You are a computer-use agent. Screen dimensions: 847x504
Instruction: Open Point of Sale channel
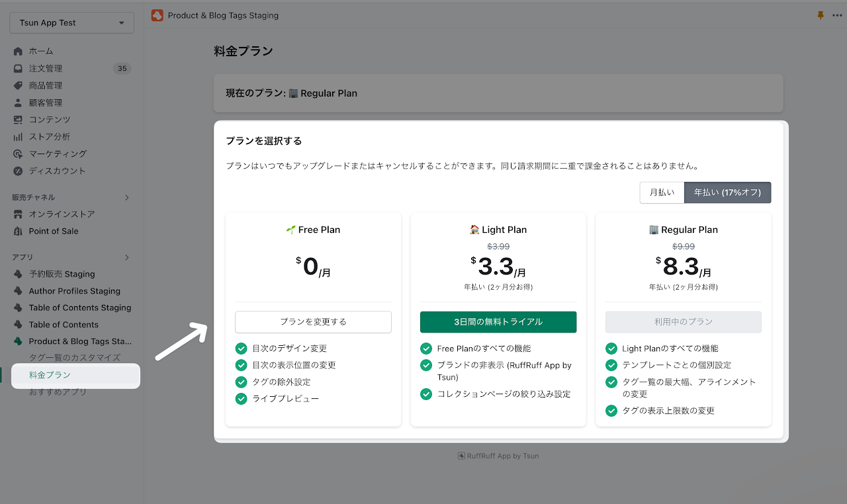(54, 231)
